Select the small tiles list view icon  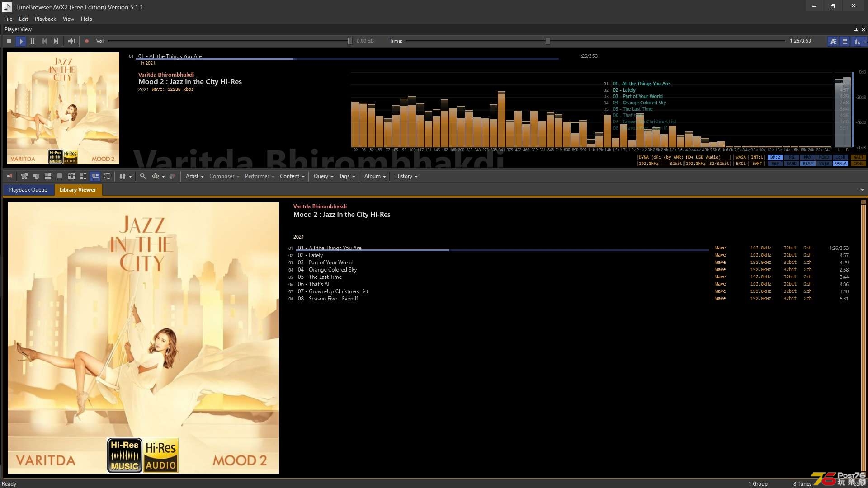click(x=71, y=176)
